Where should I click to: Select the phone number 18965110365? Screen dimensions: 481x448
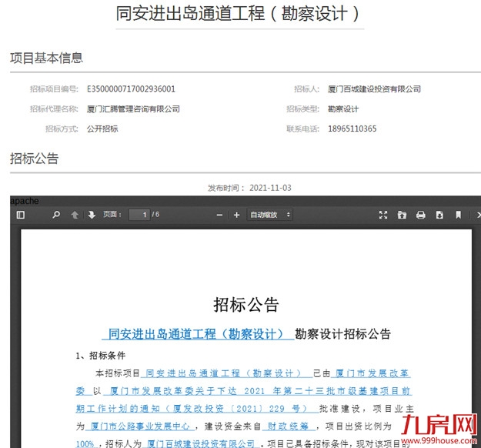[x=352, y=129]
